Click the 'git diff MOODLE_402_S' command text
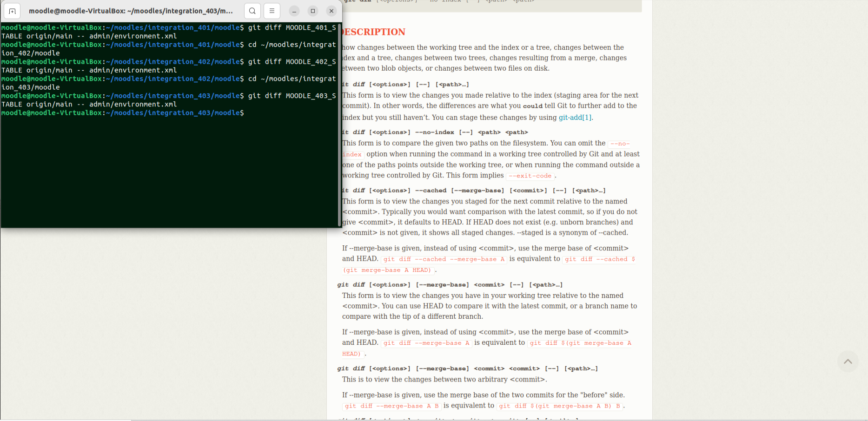The image size is (868, 421). pyautogui.click(x=292, y=62)
